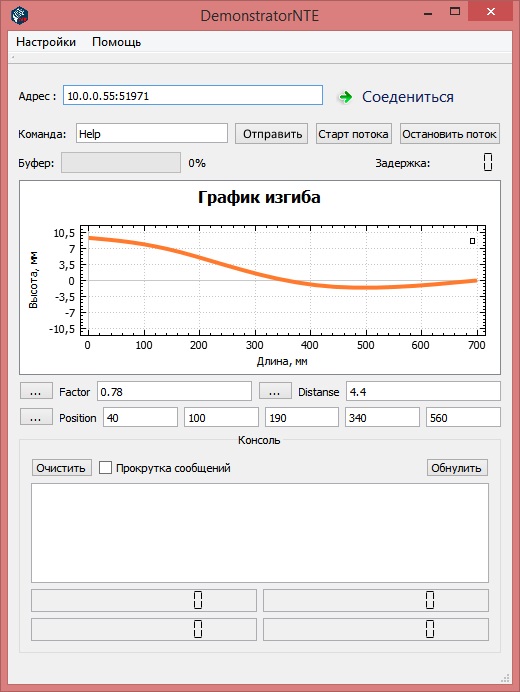The image size is (520, 692).
Task: Click the Адрес input field
Action: [x=193, y=95]
